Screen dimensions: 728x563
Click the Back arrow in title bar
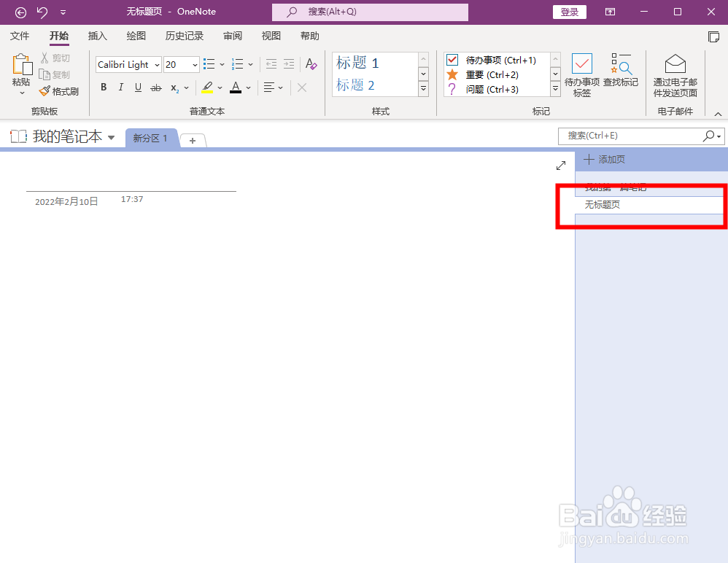[x=20, y=12]
